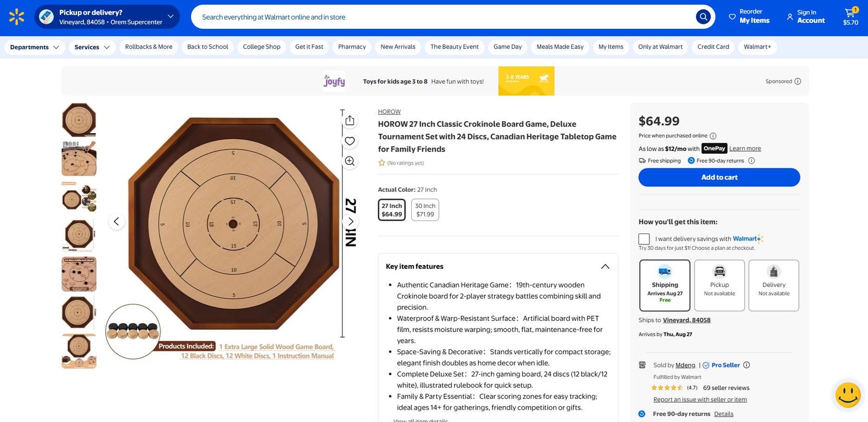
Task: Select the last thumbnail with disc bowls
Action: tap(79, 351)
